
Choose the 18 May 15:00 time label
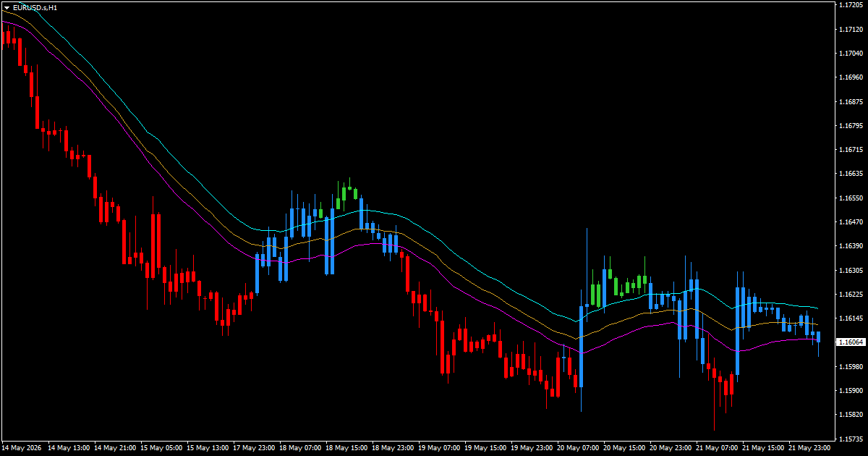(346, 448)
